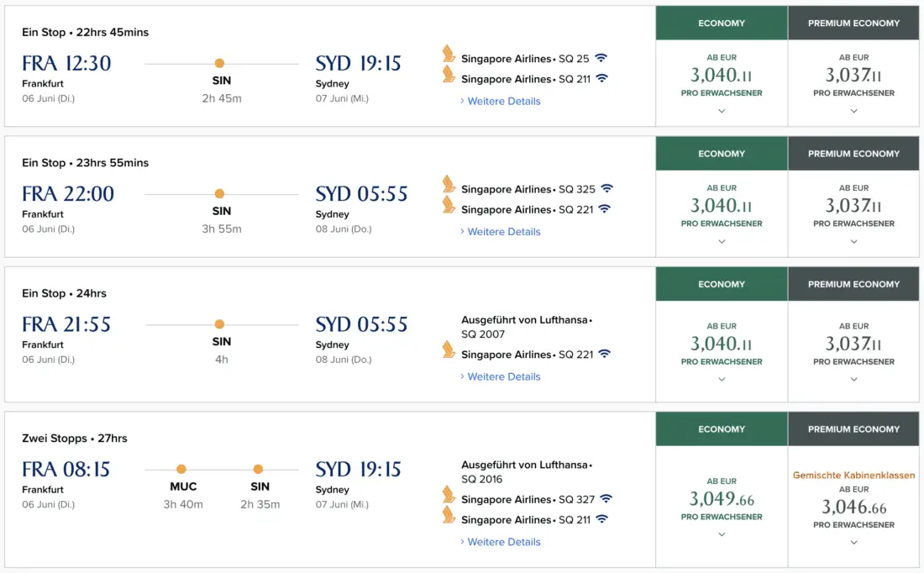
Task: Click the Wi-Fi icon beside SQ 25
Action: 601,59
